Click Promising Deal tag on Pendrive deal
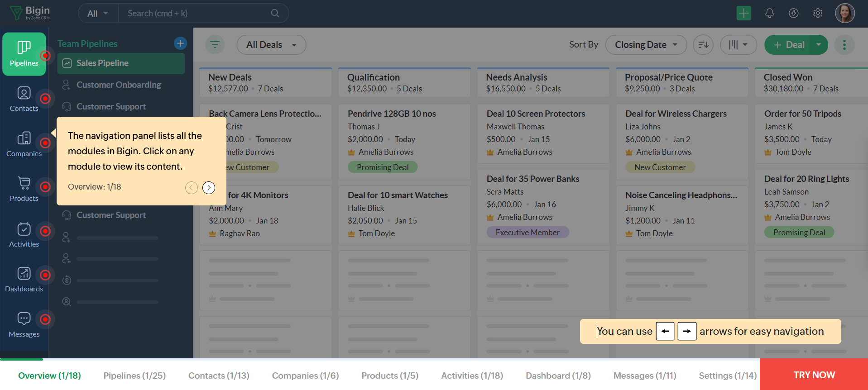This screenshot has height=390, width=868. [383, 167]
